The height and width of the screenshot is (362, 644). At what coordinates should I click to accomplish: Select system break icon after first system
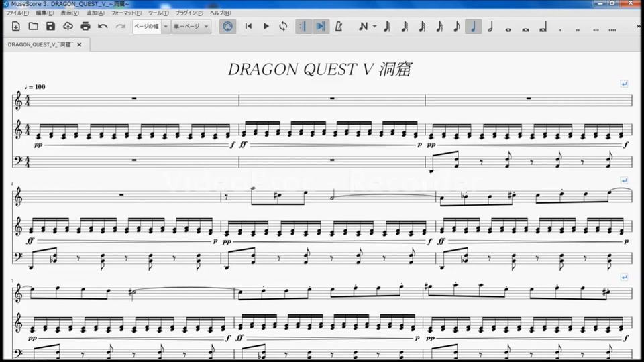click(624, 84)
